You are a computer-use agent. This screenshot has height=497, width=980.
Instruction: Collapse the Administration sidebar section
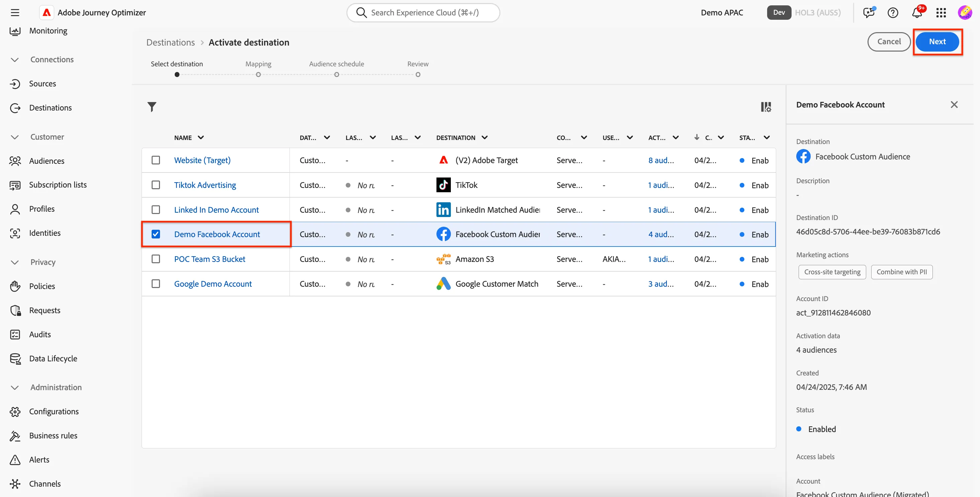(x=14, y=387)
